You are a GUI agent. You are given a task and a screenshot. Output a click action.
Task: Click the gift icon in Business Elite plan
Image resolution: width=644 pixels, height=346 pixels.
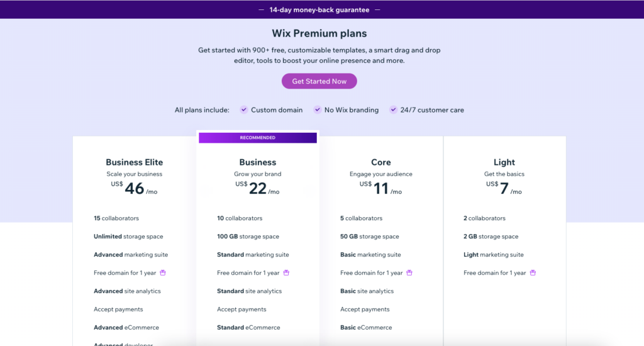click(x=163, y=272)
